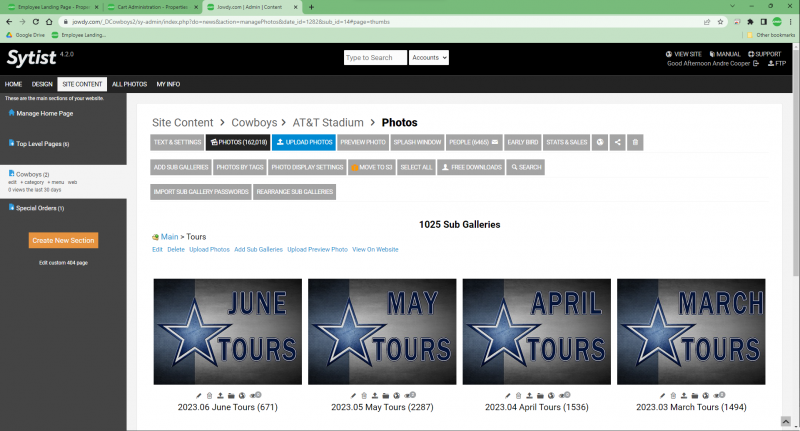Click the browser home icon
The width and height of the screenshot is (800, 431).
[x=49, y=22]
